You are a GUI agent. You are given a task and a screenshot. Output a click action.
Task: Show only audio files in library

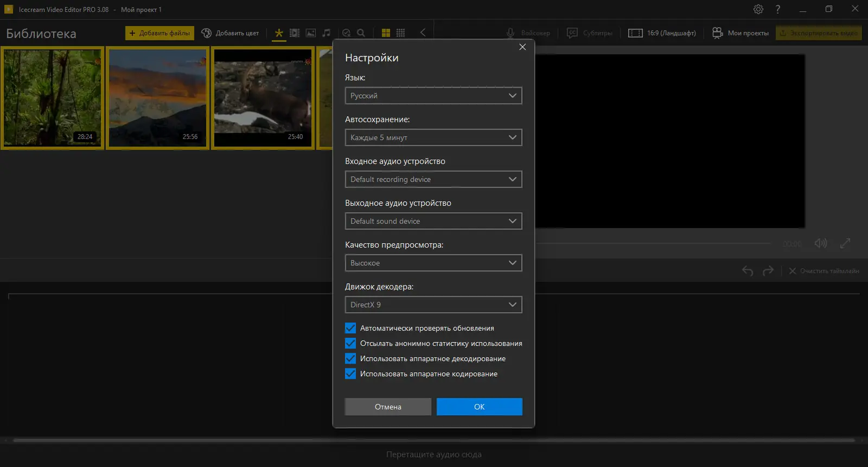coord(326,33)
